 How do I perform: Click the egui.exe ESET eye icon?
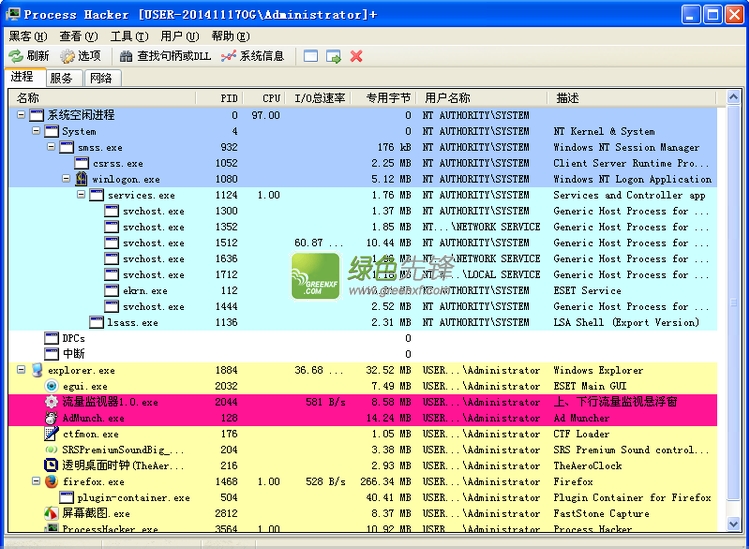51,386
